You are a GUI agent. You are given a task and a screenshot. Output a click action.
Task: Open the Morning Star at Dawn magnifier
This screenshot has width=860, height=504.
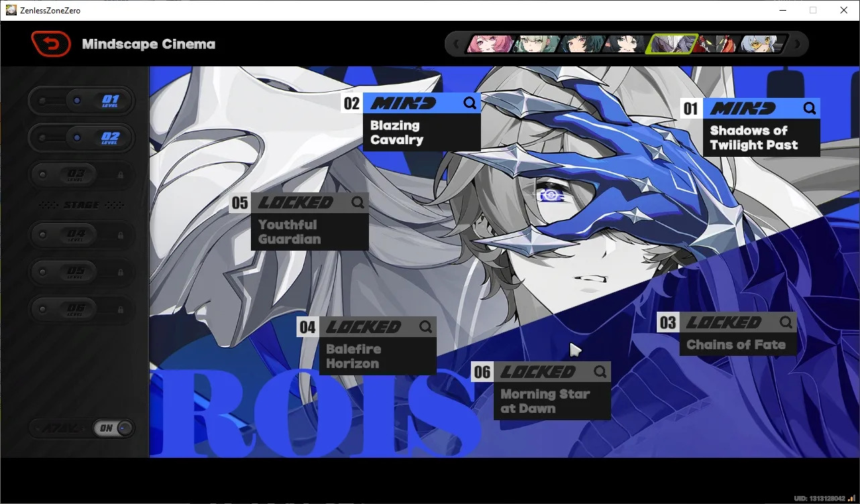[x=600, y=371]
